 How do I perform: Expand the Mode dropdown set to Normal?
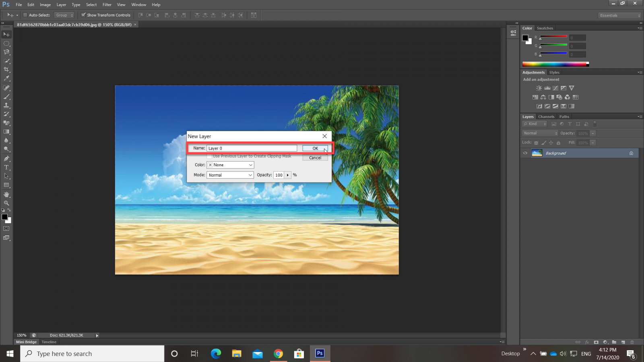click(230, 175)
